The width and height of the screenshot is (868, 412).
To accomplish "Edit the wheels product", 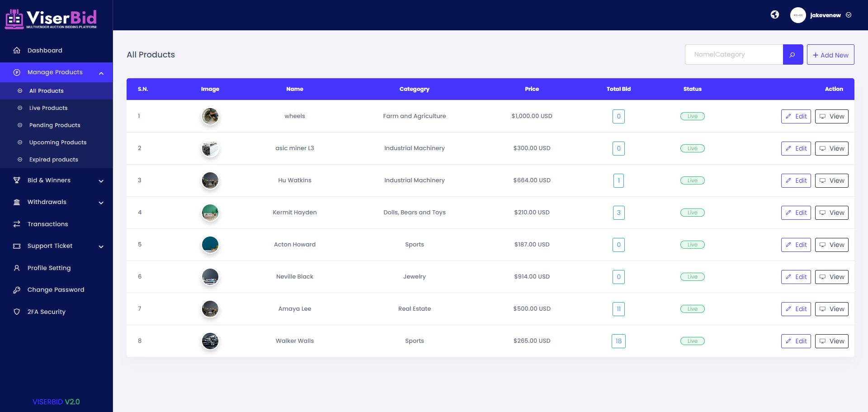I will coord(796,116).
